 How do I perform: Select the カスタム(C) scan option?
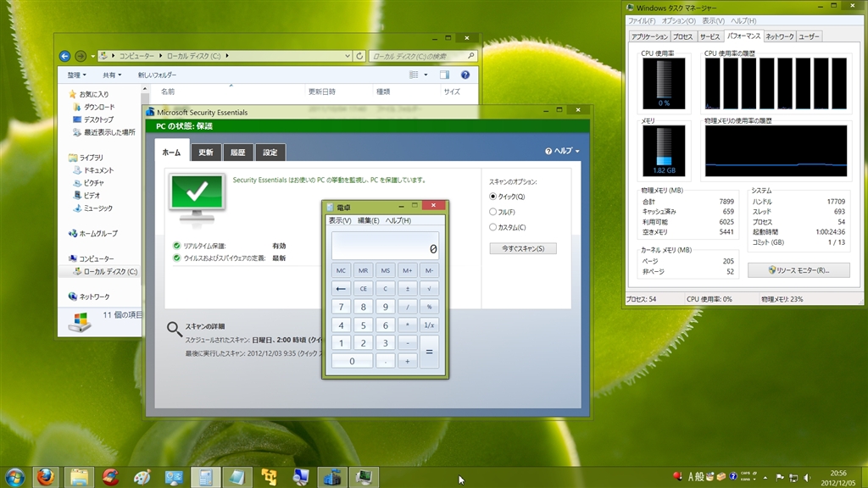click(x=493, y=227)
